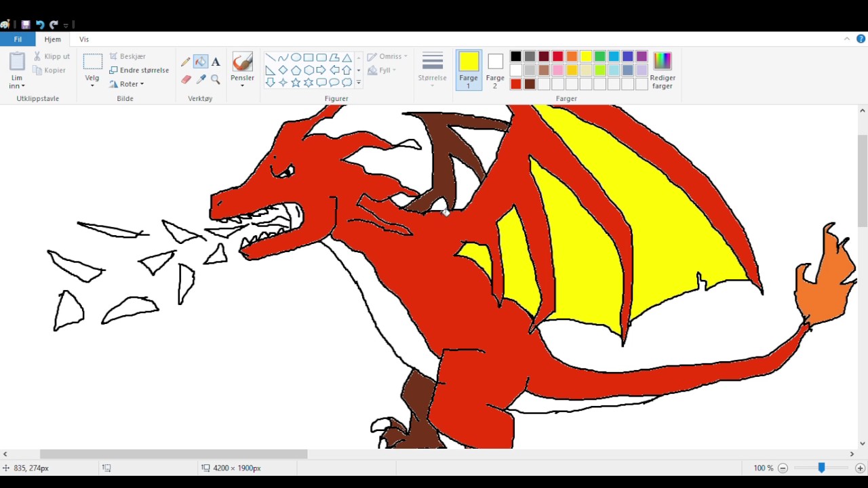Select the Rectangle shape
The height and width of the screenshot is (488, 868).
pyautogui.click(x=309, y=58)
